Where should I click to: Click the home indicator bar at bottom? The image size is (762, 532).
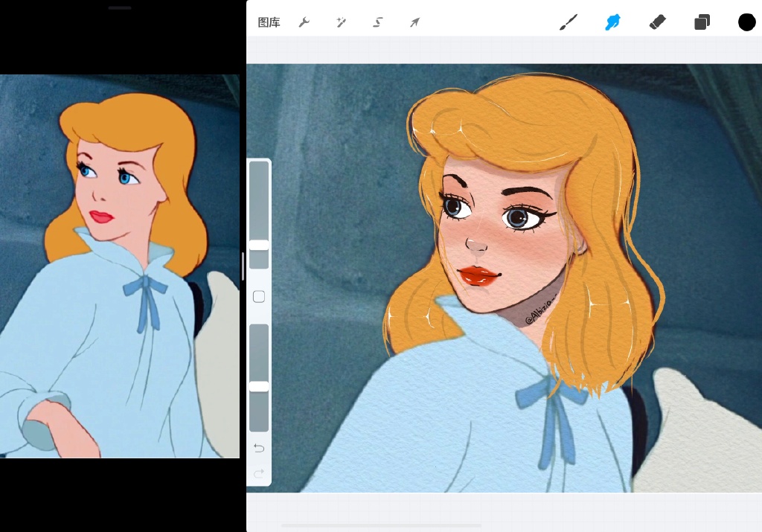pyautogui.click(x=380, y=525)
